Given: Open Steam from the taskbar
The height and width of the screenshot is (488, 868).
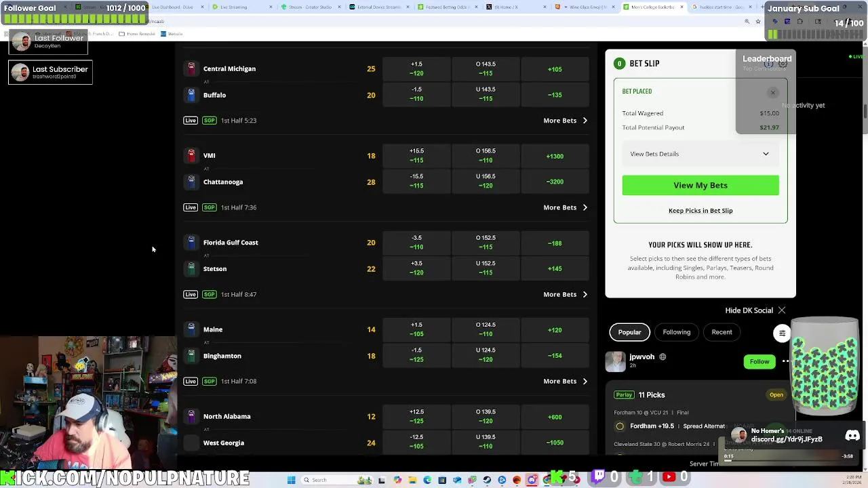Looking at the screenshot, I should pyautogui.click(x=487, y=480).
